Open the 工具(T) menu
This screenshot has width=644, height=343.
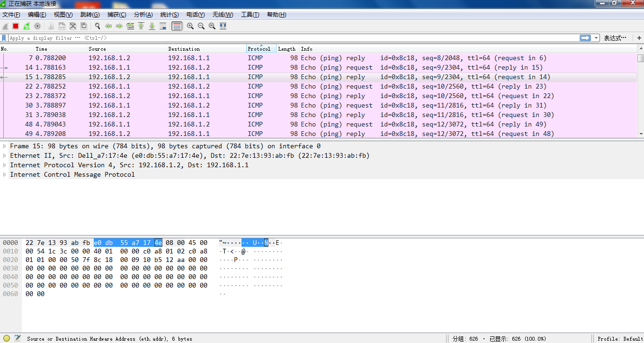pos(250,15)
